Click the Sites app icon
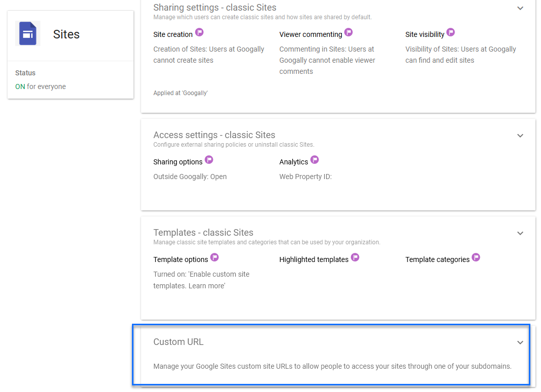 (28, 33)
